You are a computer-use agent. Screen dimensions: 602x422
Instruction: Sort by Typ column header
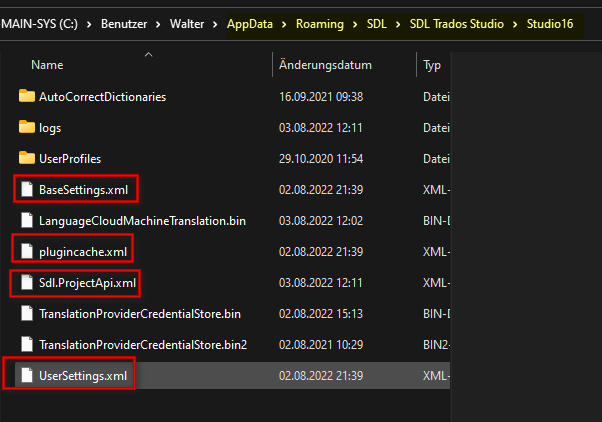tap(432, 66)
